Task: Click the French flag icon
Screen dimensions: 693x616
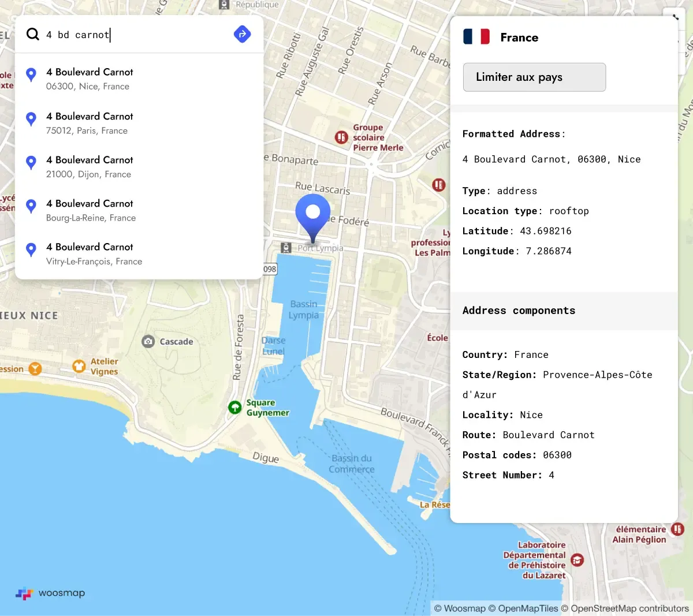Action: tap(476, 37)
